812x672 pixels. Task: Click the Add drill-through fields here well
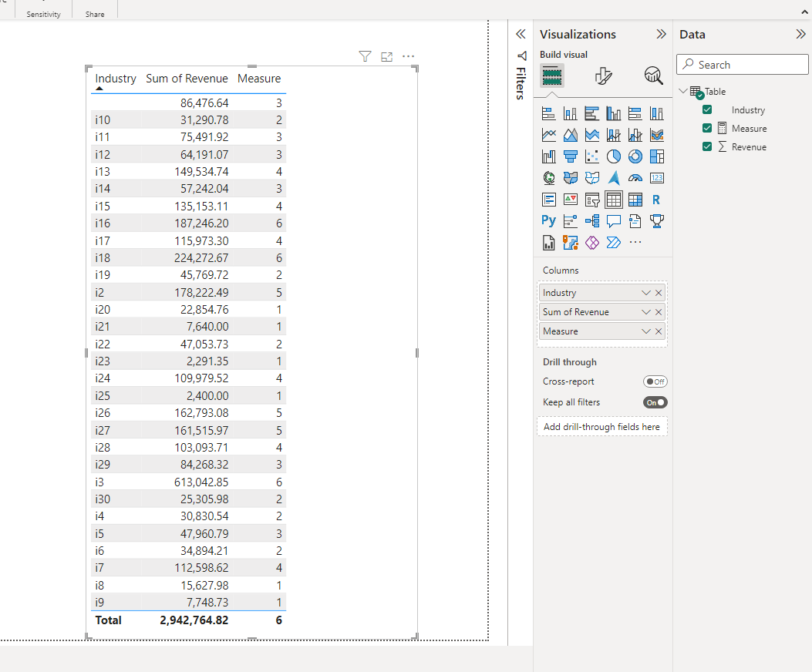(x=602, y=427)
